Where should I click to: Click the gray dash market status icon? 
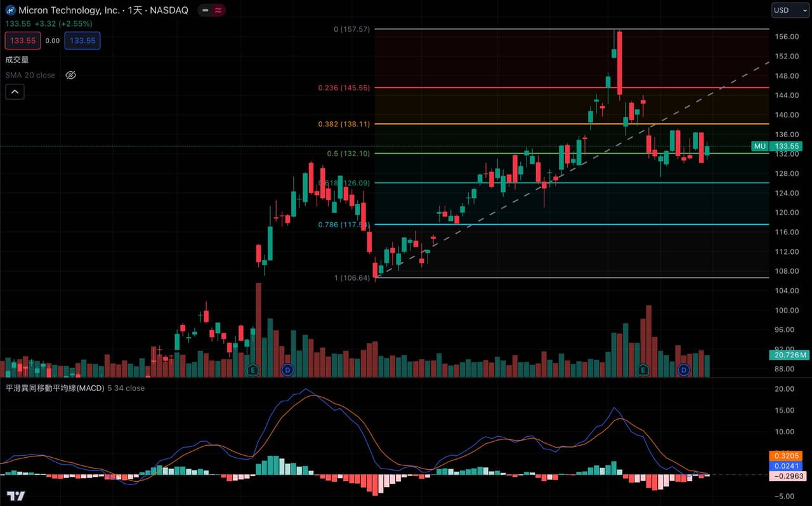[x=205, y=10]
